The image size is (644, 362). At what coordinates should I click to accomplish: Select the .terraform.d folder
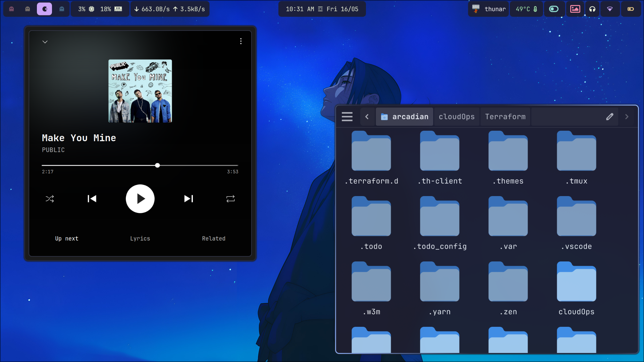(371, 158)
